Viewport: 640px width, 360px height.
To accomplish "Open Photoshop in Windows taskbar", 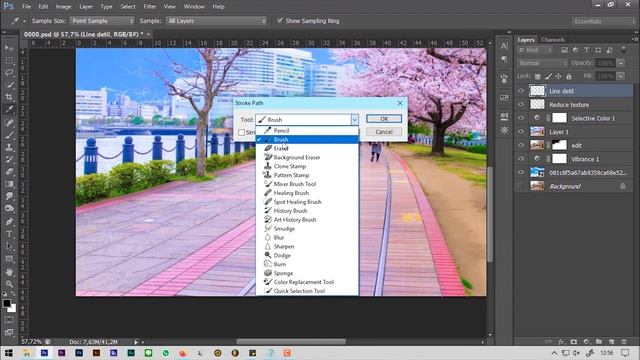I will (44, 353).
